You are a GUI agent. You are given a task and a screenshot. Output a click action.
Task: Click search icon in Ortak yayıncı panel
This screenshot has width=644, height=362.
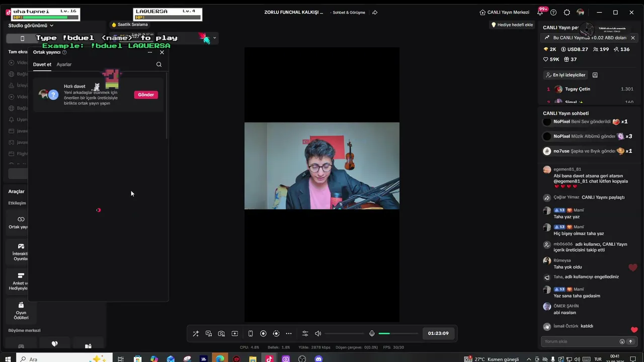pyautogui.click(x=159, y=64)
